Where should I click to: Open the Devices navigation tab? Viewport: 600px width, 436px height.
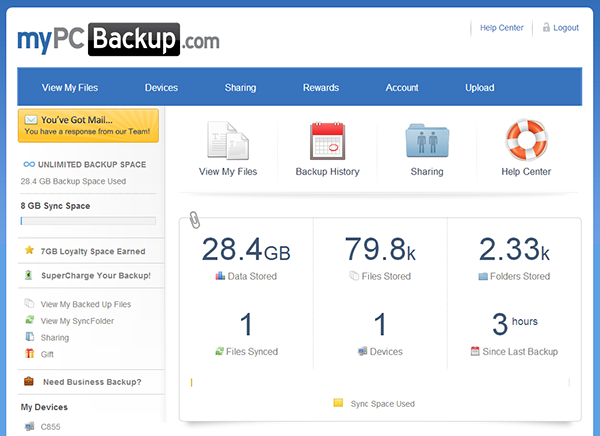coord(161,88)
